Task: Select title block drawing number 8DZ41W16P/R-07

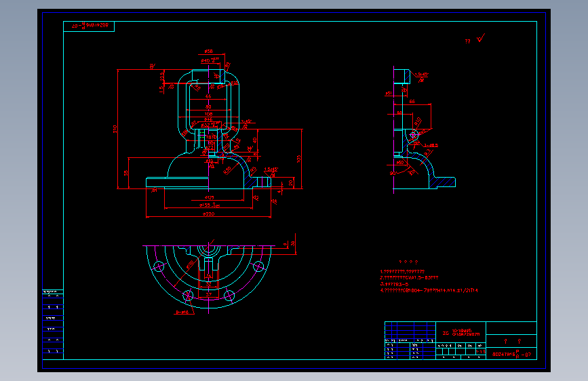Action: (x=511, y=354)
